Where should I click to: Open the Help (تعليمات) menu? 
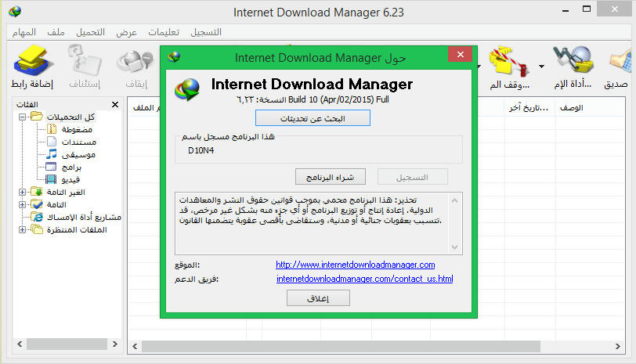(164, 32)
